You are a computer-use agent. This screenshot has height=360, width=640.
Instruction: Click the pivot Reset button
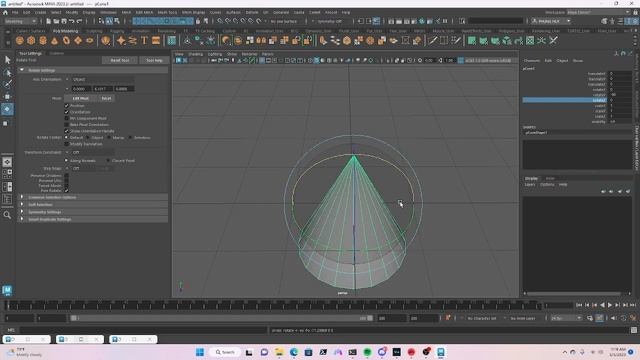tap(106, 98)
